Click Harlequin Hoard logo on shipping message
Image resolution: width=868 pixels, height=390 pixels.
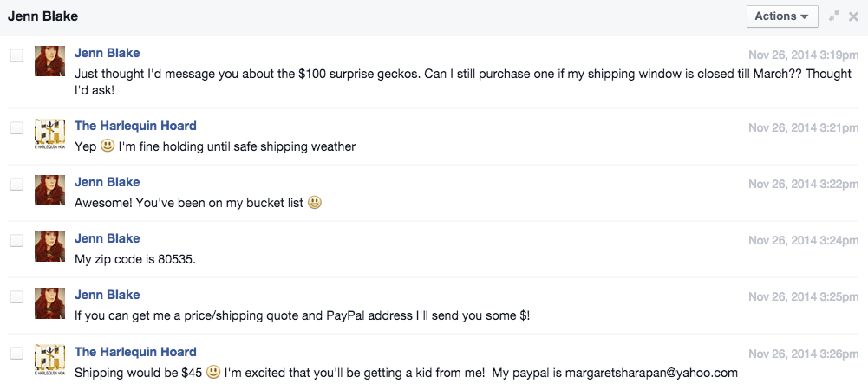click(49, 360)
